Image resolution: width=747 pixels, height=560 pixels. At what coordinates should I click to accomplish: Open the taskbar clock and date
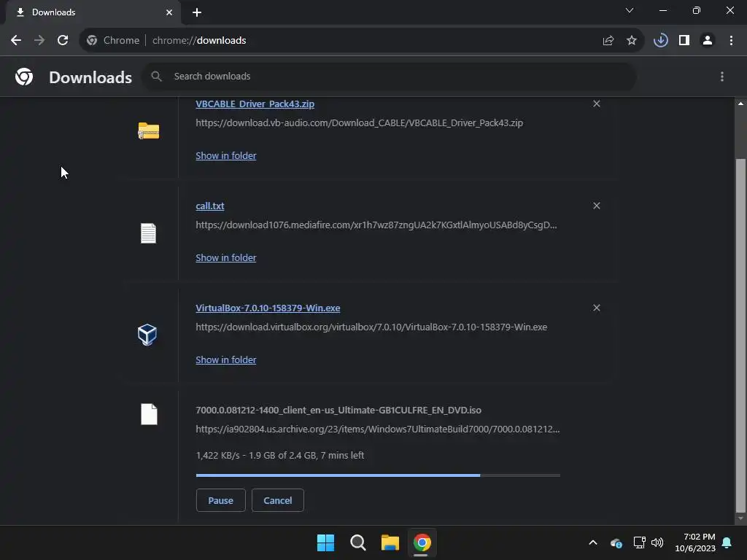(695, 542)
